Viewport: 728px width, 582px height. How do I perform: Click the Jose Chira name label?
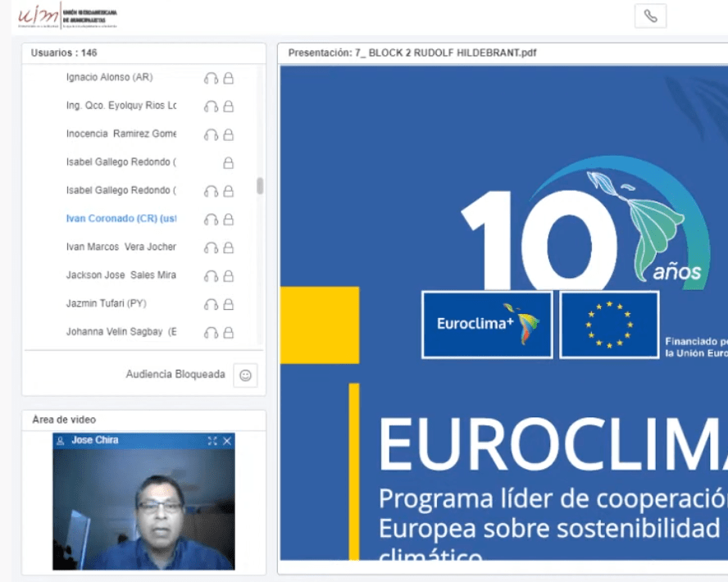(95, 440)
